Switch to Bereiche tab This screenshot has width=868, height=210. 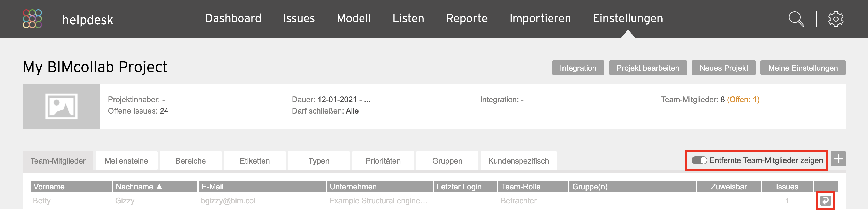[x=191, y=161]
